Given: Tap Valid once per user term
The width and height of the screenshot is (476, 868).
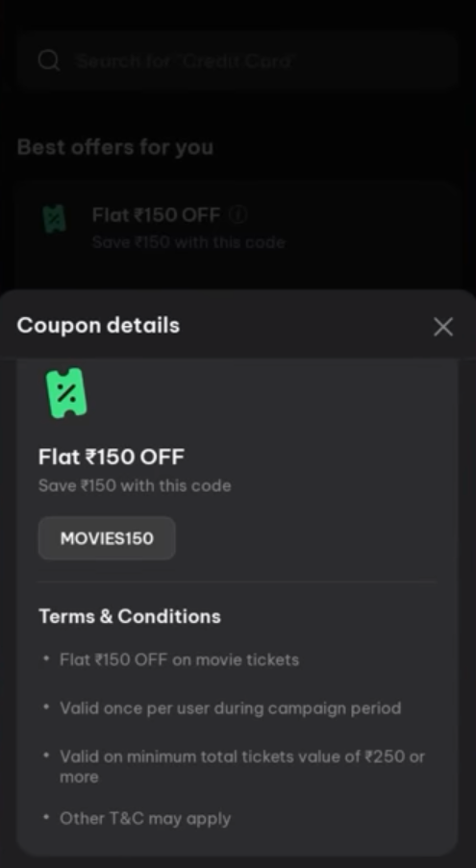Looking at the screenshot, I should [x=230, y=708].
